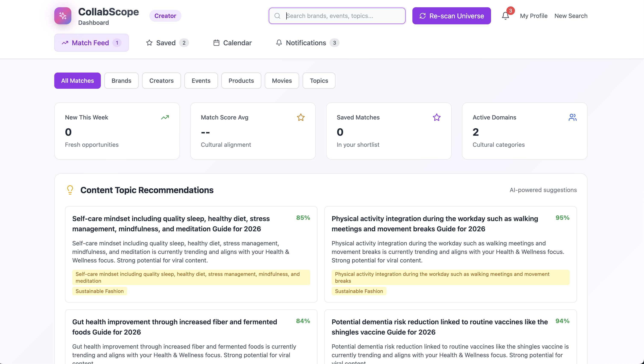The width and height of the screenshot is (644, 364).
Task: Click gold star icon on Match Score Avg
Action: click(301, 117)
